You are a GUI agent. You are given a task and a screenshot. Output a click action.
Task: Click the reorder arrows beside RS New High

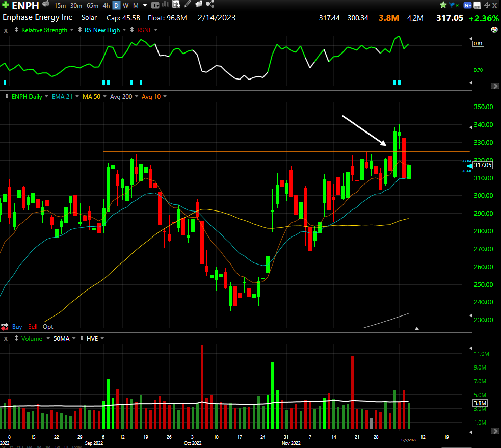click(x=80, y=30)
